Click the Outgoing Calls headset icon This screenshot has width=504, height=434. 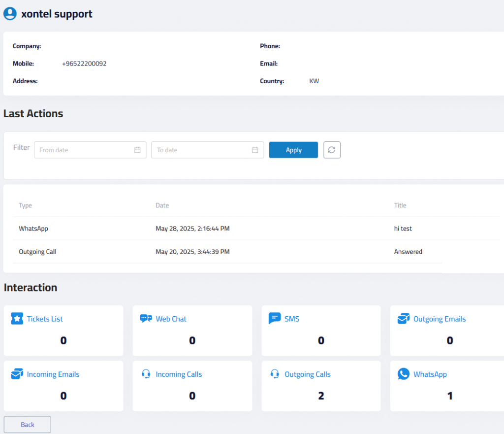(275, 374)
